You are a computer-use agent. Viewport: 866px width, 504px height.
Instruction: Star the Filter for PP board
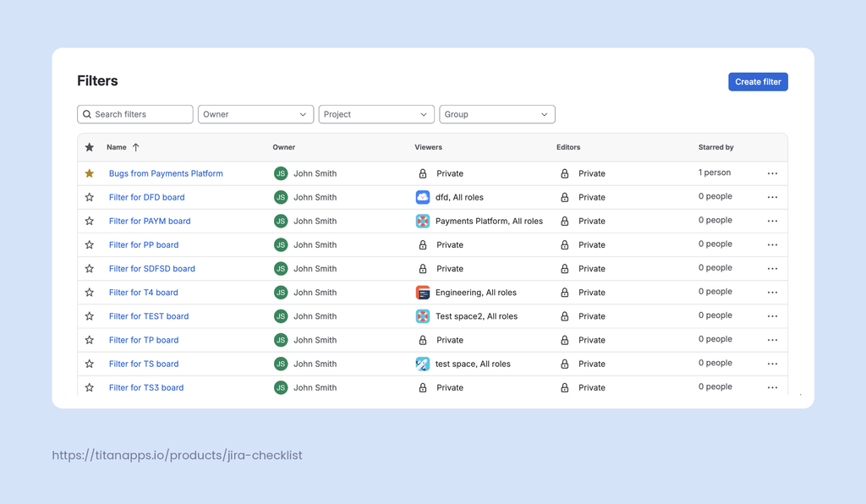pyautogui.click(x=90, y=244)
